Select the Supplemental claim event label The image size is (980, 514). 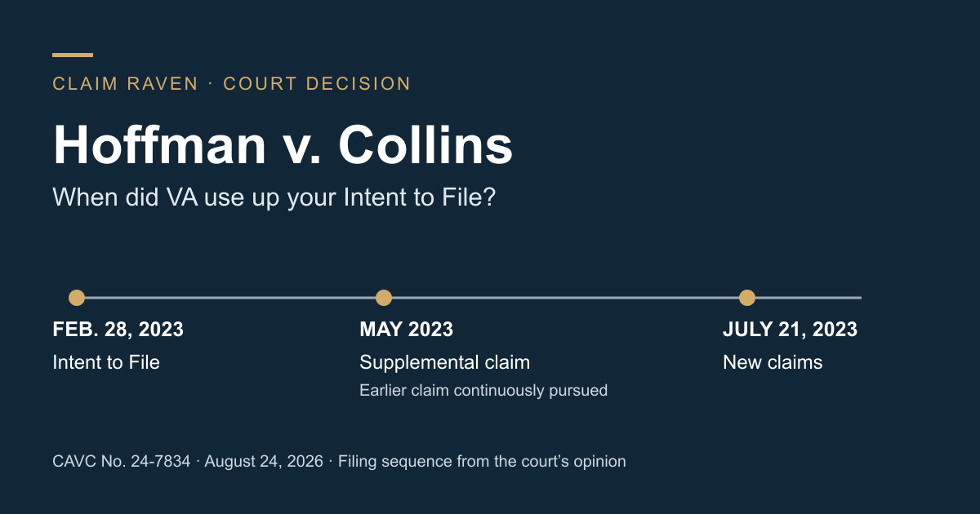(x=445, y=362)
